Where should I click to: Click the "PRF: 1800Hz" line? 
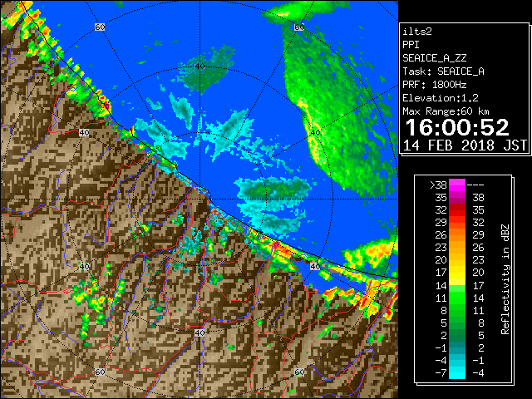[434, 85]
